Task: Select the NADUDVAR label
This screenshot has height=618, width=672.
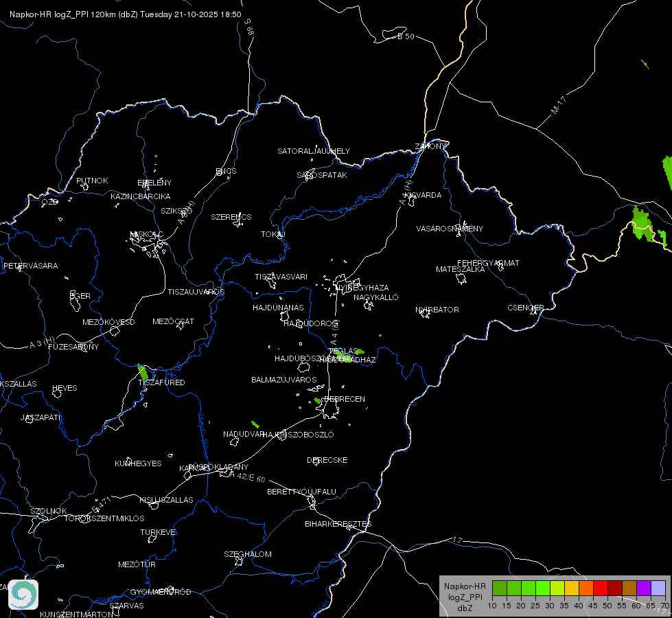Action: [244, 434]
